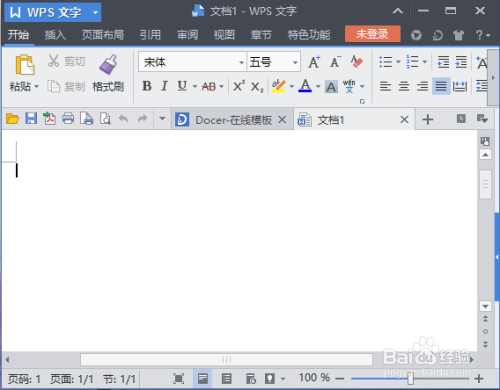Switch to the 页面布局 tab
The height and width of the screenshot is (390, 500).
[103, 35]
